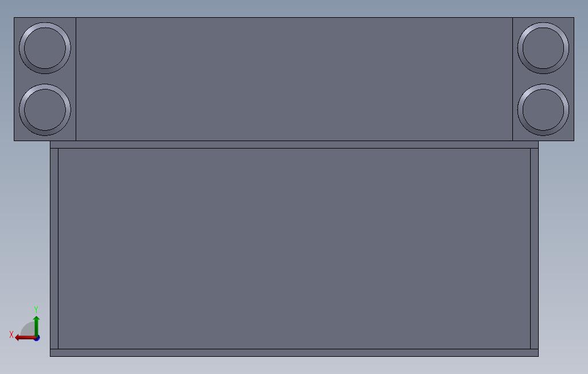
Task: Click empty background right of the lower box
Action: (563, 248)
